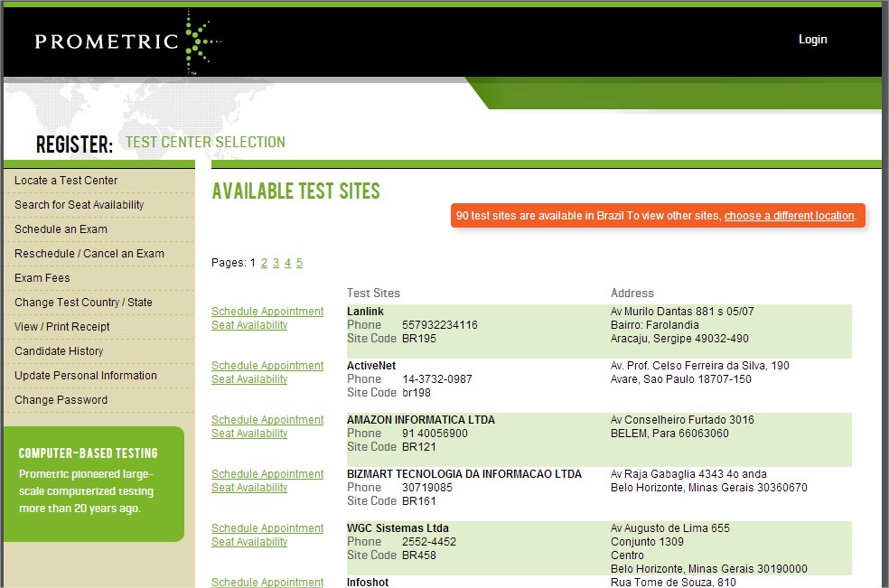
Task: Jump to page 5 of results
Action: click(x=299, y=263)
